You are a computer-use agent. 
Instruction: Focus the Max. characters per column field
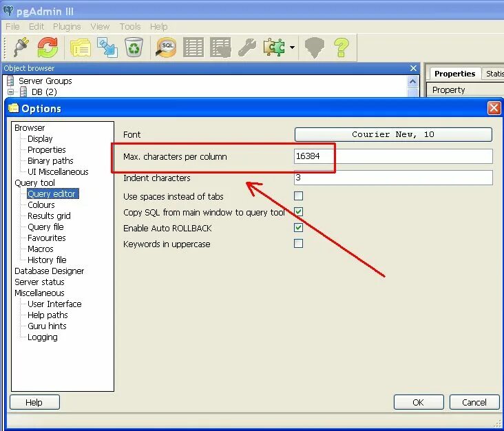(x=393, y=156)
